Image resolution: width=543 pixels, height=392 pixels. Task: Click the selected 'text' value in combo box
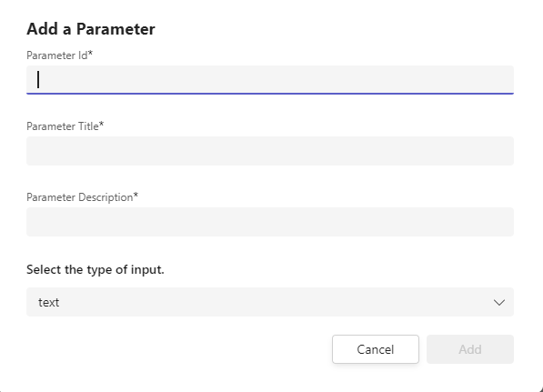48,302
